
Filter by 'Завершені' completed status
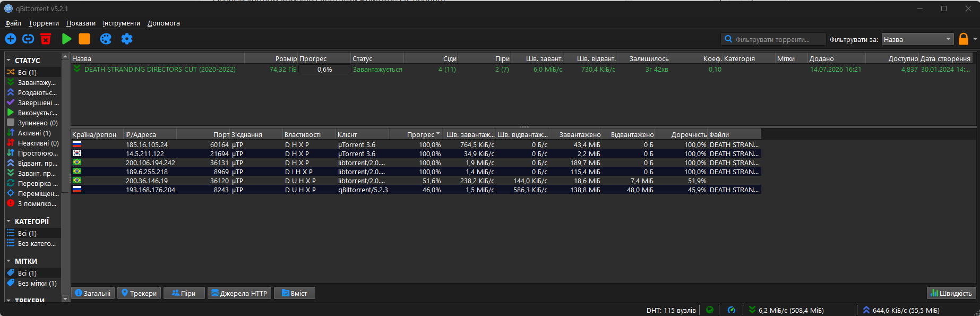tap(33, 103)
